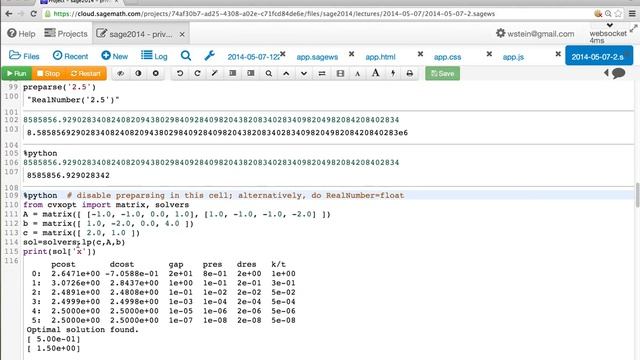Click worksheet vertical scrollbar

(x=638, y=195)
